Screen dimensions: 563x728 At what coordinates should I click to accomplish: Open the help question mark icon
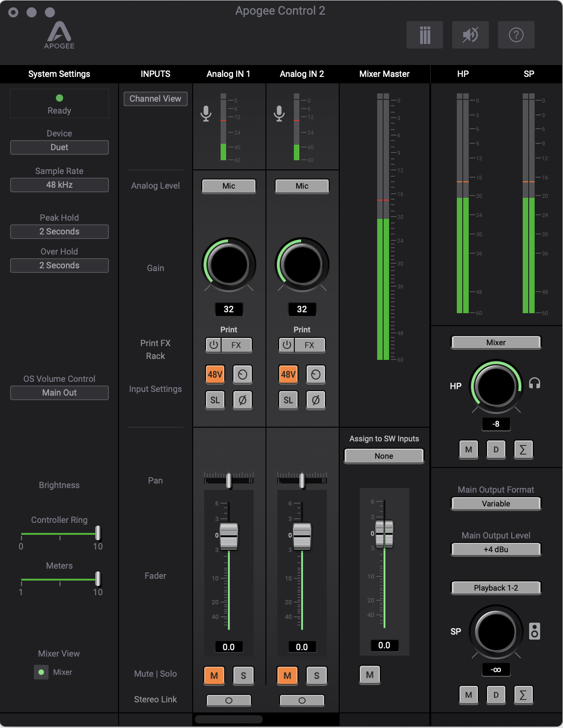click(516, 35)
